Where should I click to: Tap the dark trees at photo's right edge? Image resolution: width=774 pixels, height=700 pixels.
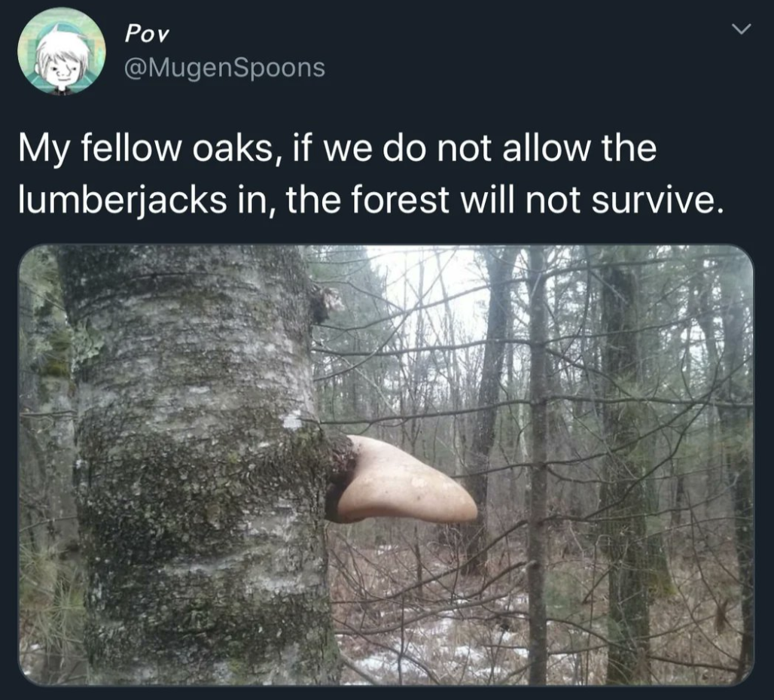(x=726, y=464)
